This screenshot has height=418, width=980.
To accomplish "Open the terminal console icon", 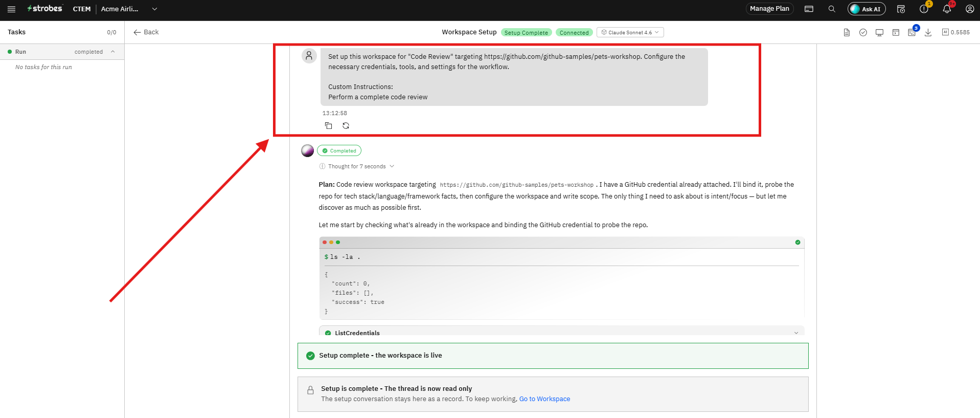I will tap(896, 32).
